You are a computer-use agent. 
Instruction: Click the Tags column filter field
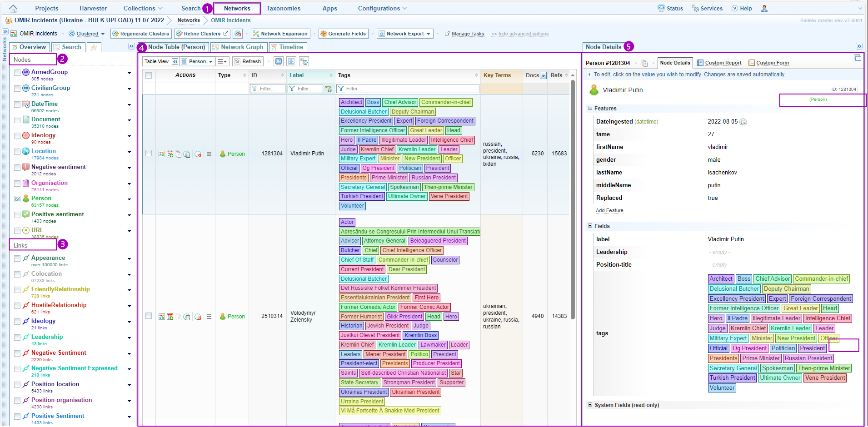[408, 89]
